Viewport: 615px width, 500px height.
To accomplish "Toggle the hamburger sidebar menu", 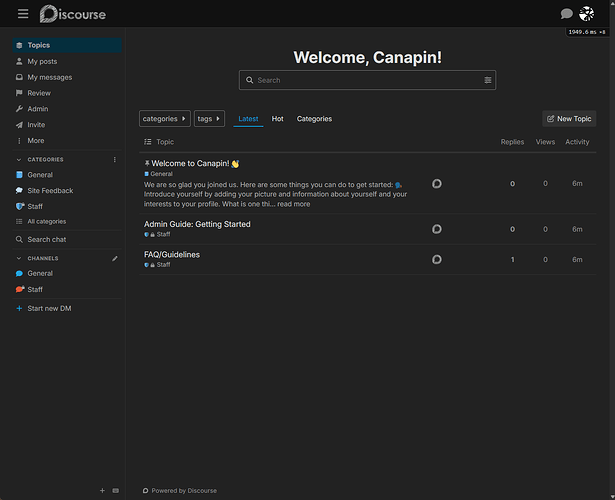I will click(23, 14).
